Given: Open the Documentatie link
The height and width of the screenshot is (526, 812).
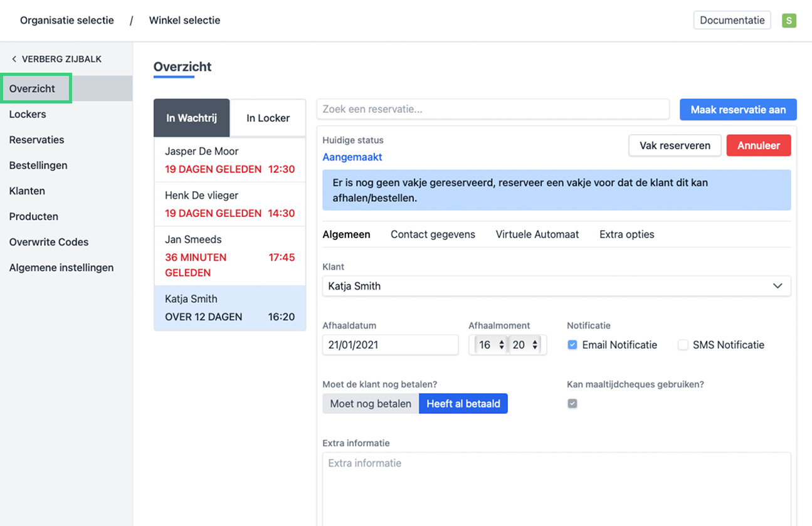Looking at the screenshot, I should click(x=732, y=20).
